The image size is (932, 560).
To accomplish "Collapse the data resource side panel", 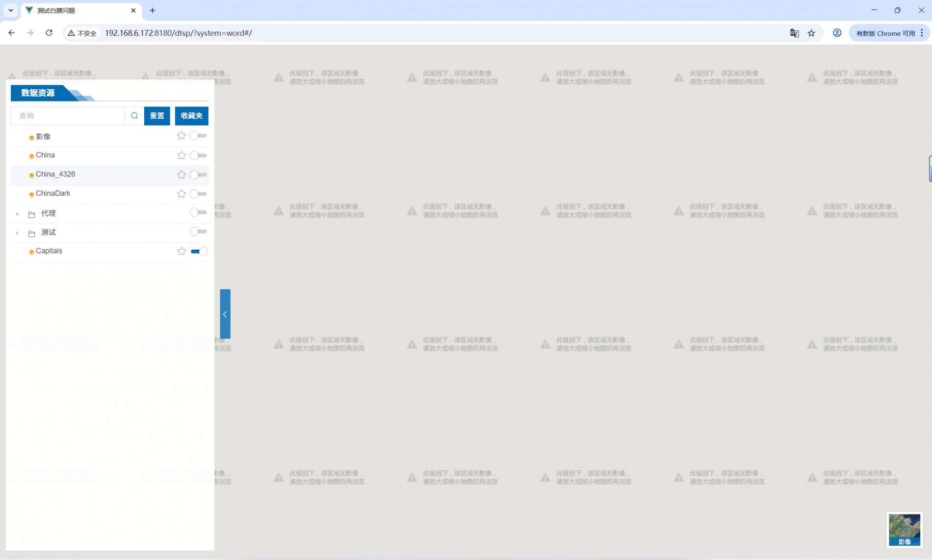I will coord(225,314).
